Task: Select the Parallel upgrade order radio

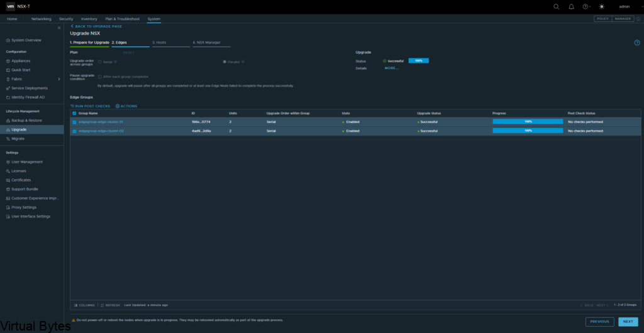Action: (225, 62)
